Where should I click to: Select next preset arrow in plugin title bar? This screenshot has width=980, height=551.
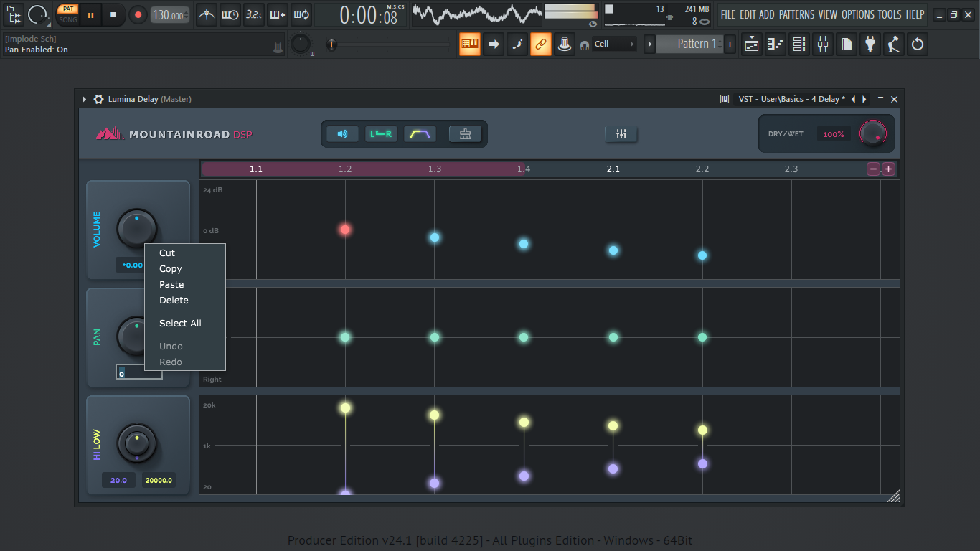864,99
